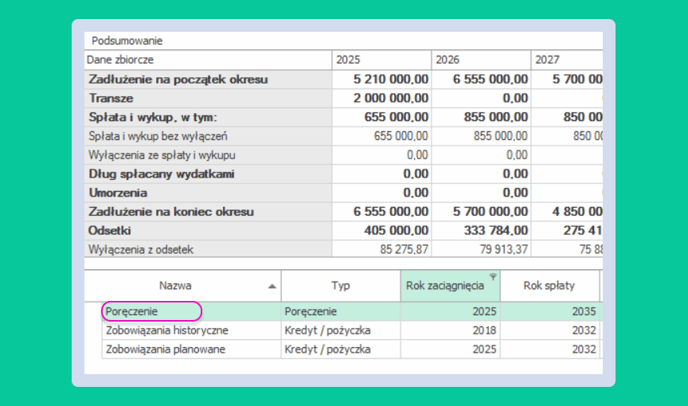Click the filter icon on Rok zaciągnięcia column
The height and width of the screenshot is (406, 688).
(493, 277)
